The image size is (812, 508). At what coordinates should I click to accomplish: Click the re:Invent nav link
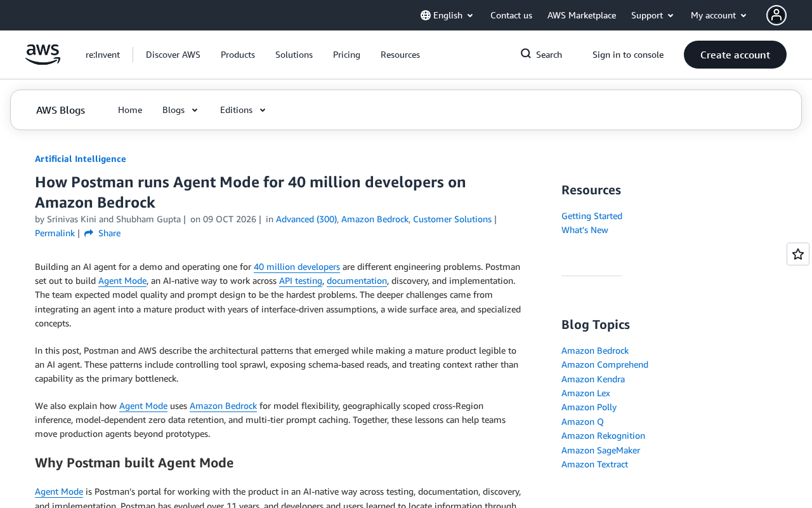tap(103, 55)
